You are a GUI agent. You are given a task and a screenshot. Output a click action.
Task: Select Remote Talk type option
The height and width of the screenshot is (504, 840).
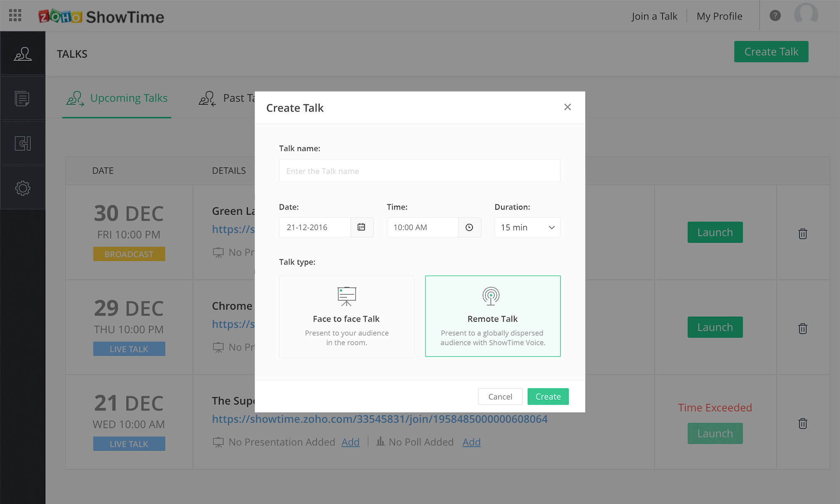click(x=493, y=316)
